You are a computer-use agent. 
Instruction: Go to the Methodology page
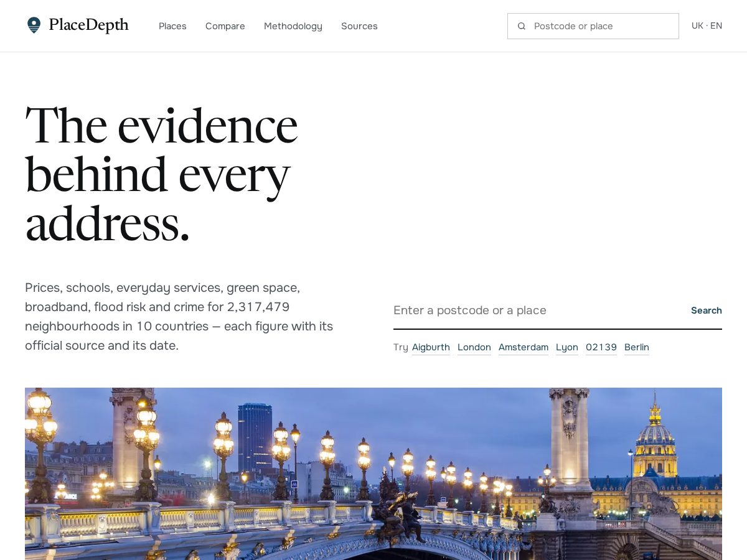click(x=293, y=26)
